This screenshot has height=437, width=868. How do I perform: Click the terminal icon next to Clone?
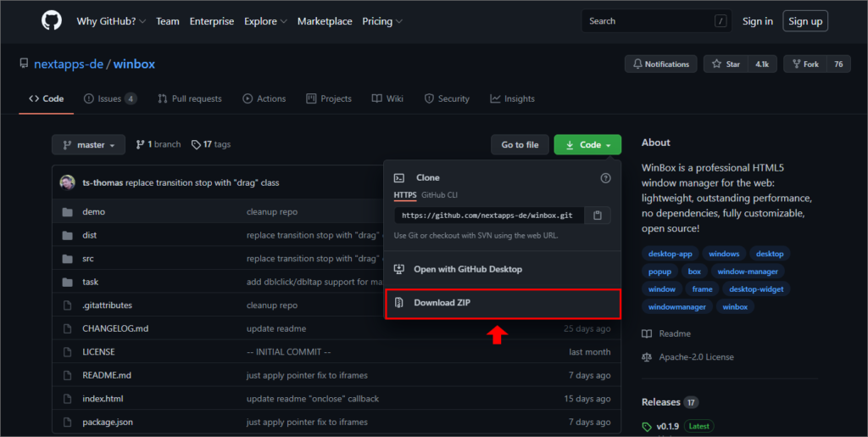(398, 178)
